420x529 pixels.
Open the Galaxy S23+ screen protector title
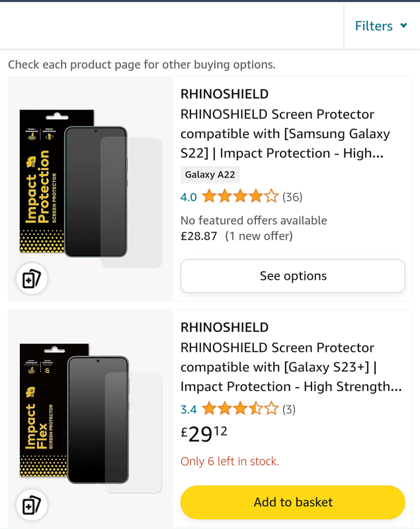291,367
